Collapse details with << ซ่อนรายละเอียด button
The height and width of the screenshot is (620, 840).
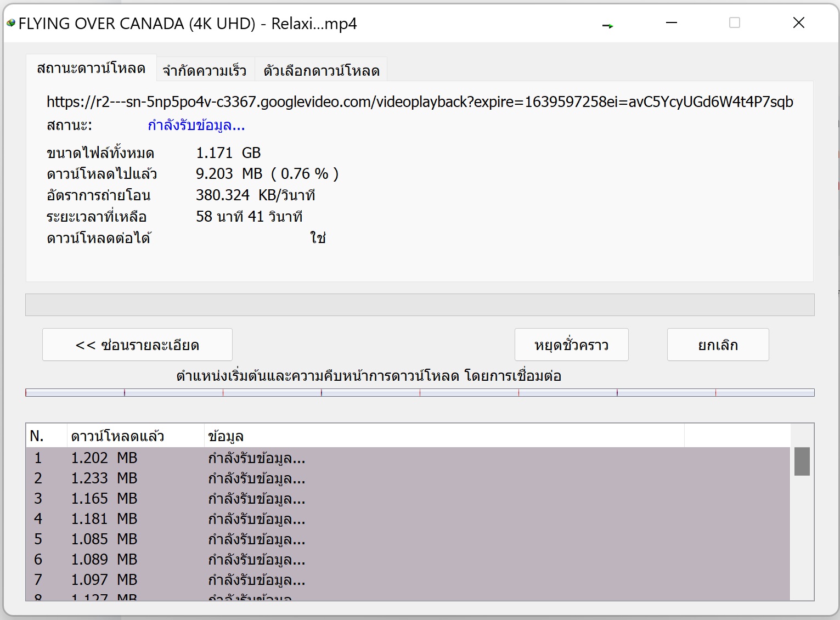(x=137, y=345)
